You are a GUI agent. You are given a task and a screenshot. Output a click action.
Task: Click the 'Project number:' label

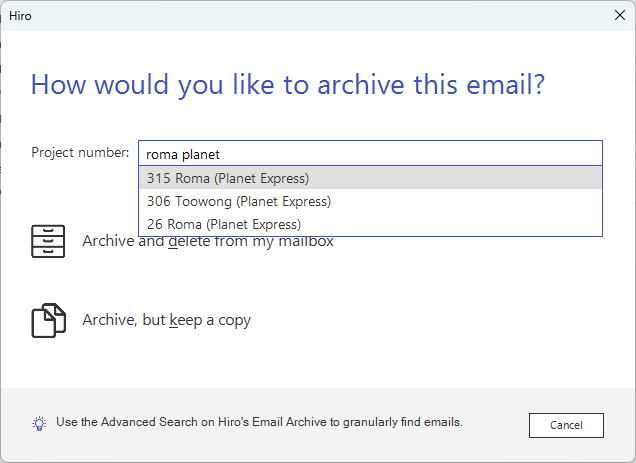(x=80, y=153)
